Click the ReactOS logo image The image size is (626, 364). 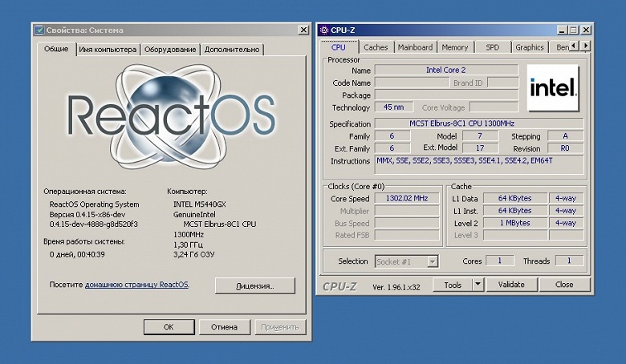pos(171,116)
